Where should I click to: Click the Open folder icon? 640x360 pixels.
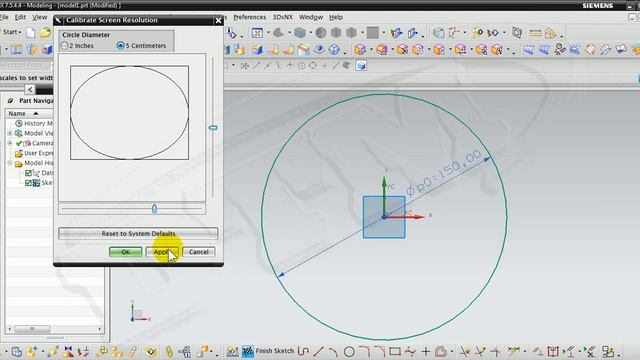pos(45,32)
